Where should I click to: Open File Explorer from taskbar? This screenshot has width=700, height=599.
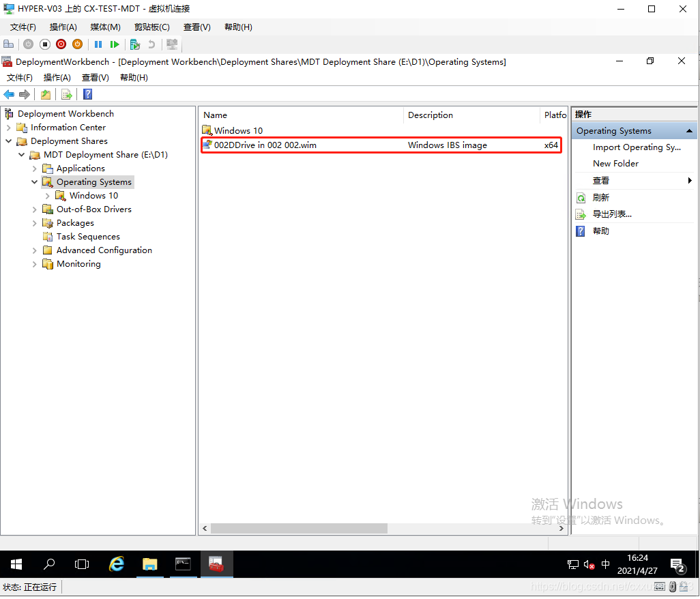(x=150, y=565)
